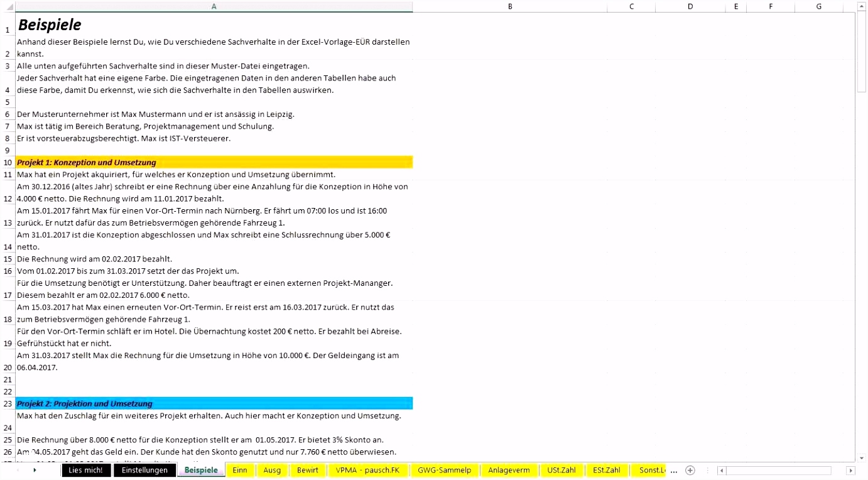Image resolution: width=868 pixels, height=480 pixels.
Task: Select cell 'Am 31.01.2017 ist die Konzeption...'
Action: (x=214, y=241)
